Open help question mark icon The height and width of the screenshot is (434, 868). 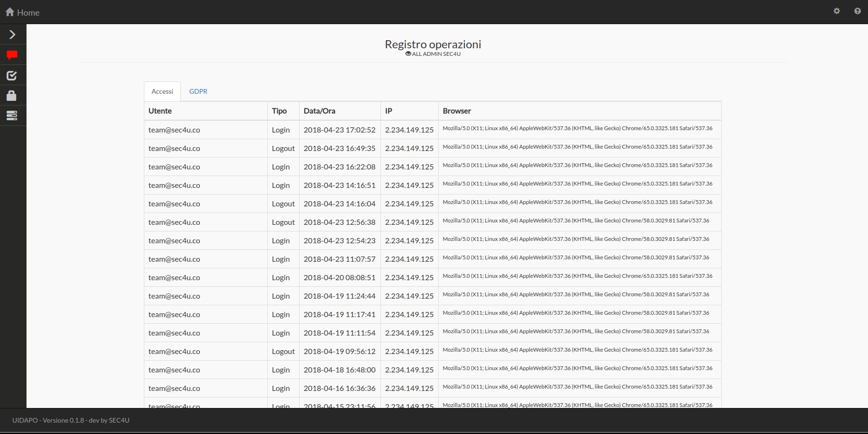pyautogui.click(x=858, y=11)
